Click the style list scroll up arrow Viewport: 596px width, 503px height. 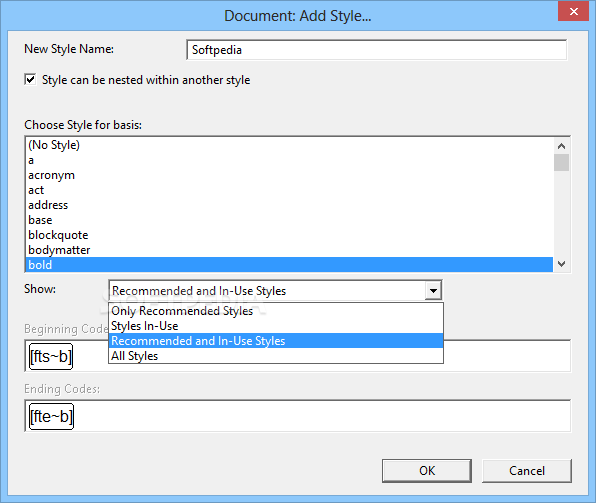point(561,146)
